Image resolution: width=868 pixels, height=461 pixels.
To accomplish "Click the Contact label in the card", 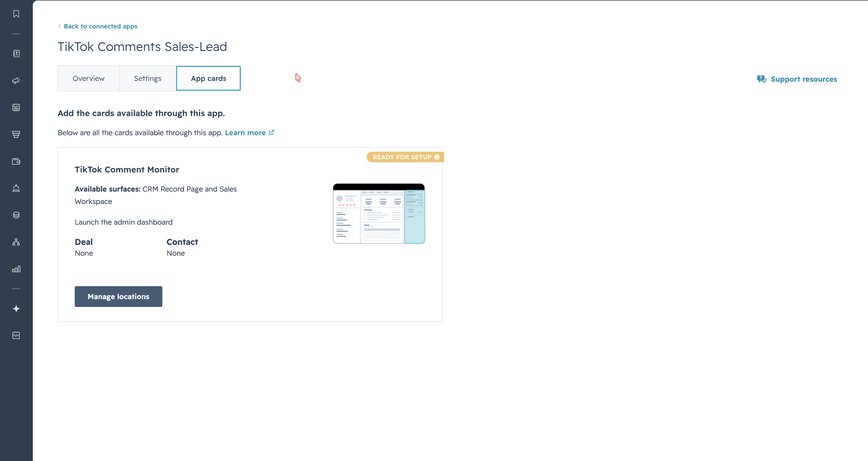I will point(182,242).
